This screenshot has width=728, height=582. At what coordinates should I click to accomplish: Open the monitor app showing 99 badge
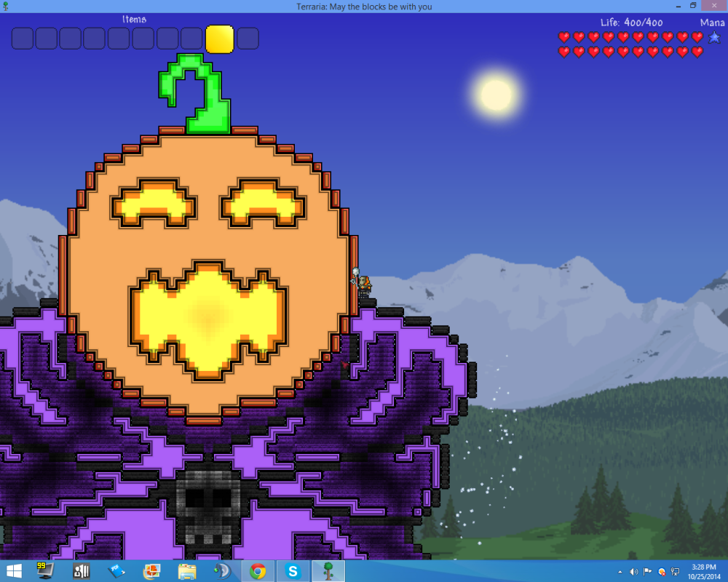click(45, 570)
